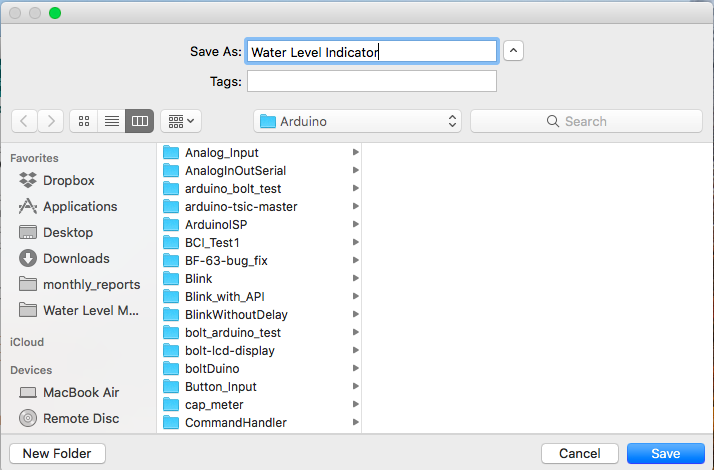
Task: Click the Tags input field
Action: [x=371, y=81]
